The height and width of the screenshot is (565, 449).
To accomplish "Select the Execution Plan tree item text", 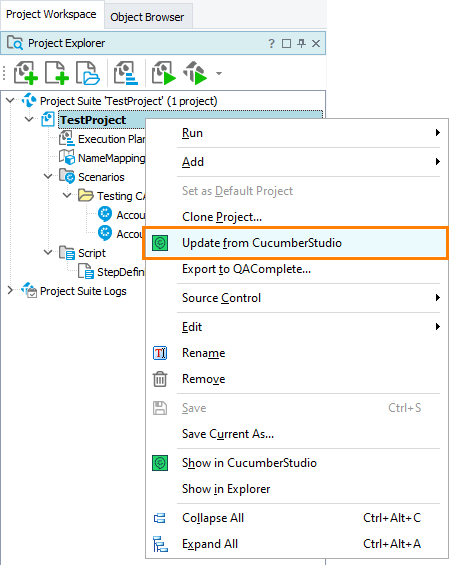I will point(111,139).
